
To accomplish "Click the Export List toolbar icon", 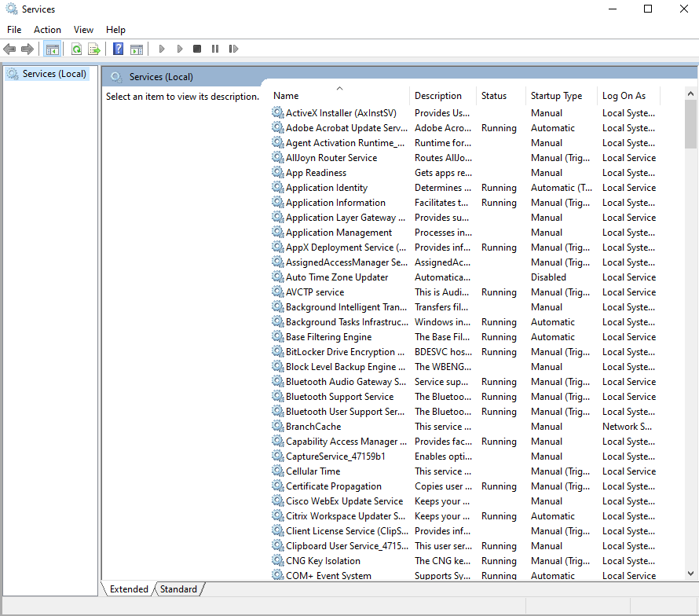I will tap(94, 49).
